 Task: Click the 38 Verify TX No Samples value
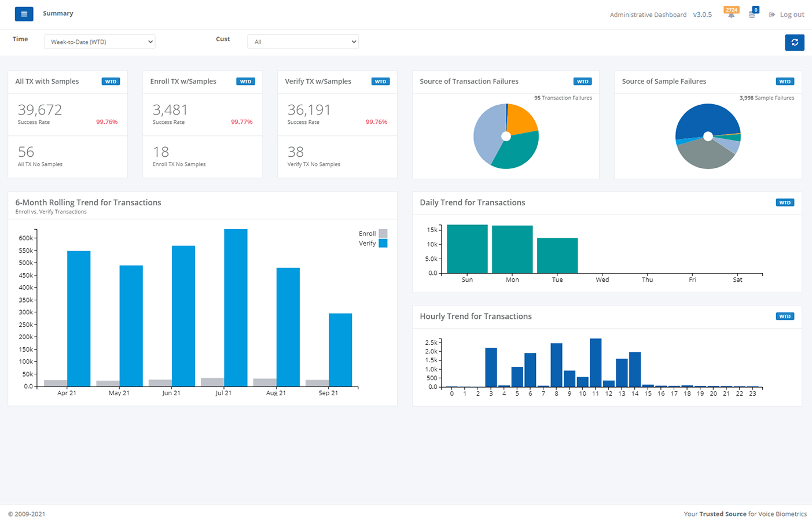[296, 152]
